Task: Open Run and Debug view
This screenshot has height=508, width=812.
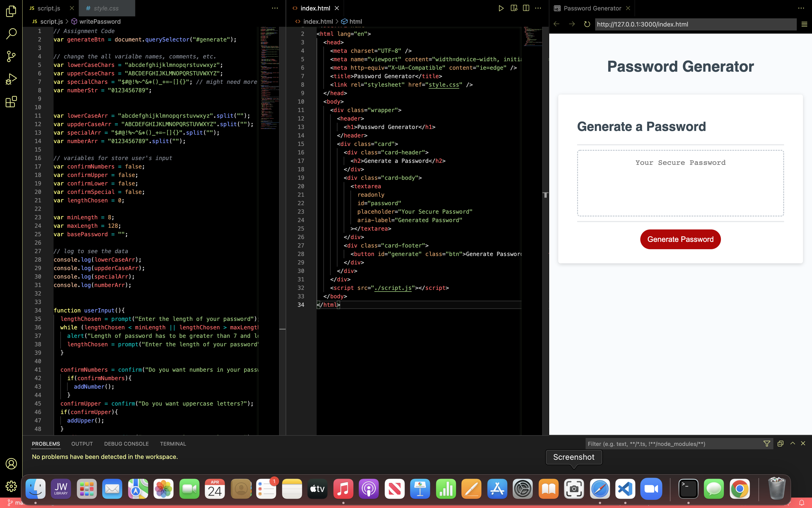Action: click(x=11, y=79)
